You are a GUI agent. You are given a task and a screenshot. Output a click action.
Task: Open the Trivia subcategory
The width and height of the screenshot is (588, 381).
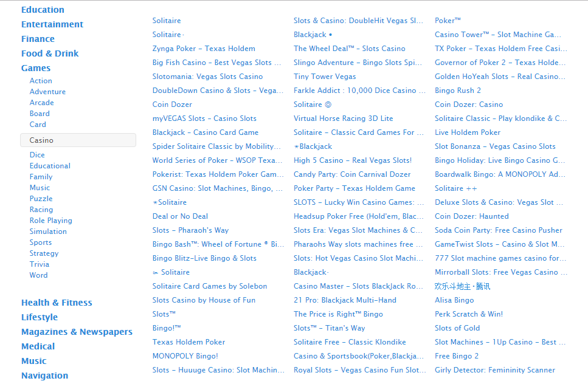[40, 264]
